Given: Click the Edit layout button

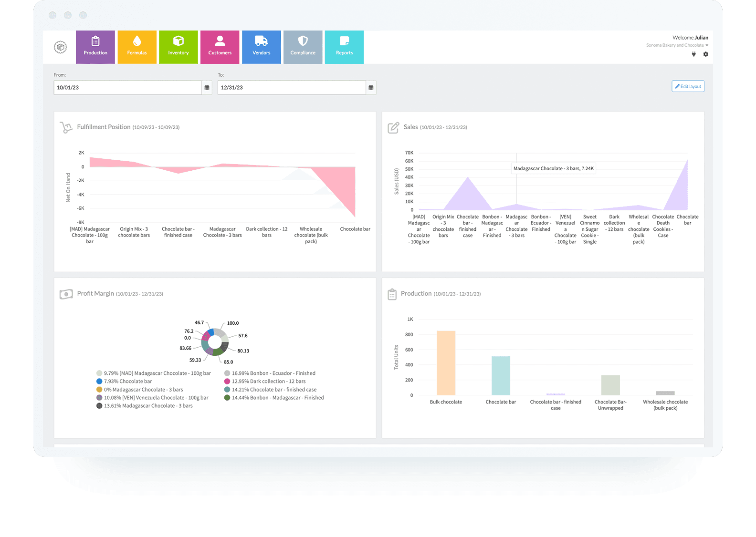Looking at the screenshot, I should 688,86.
